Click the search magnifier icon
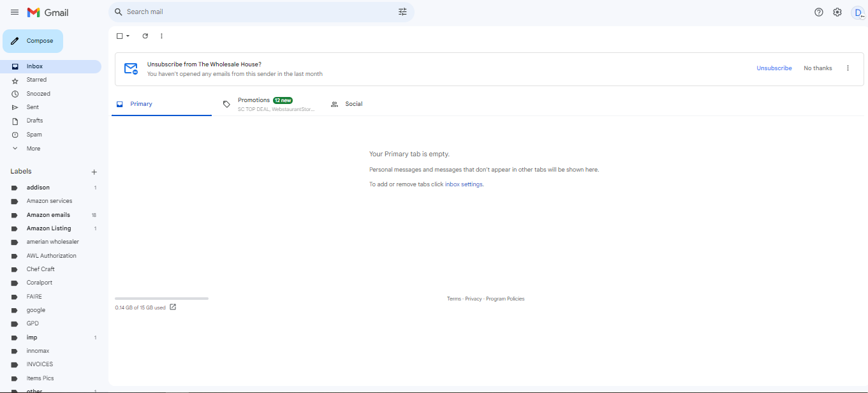 (118, 11)
